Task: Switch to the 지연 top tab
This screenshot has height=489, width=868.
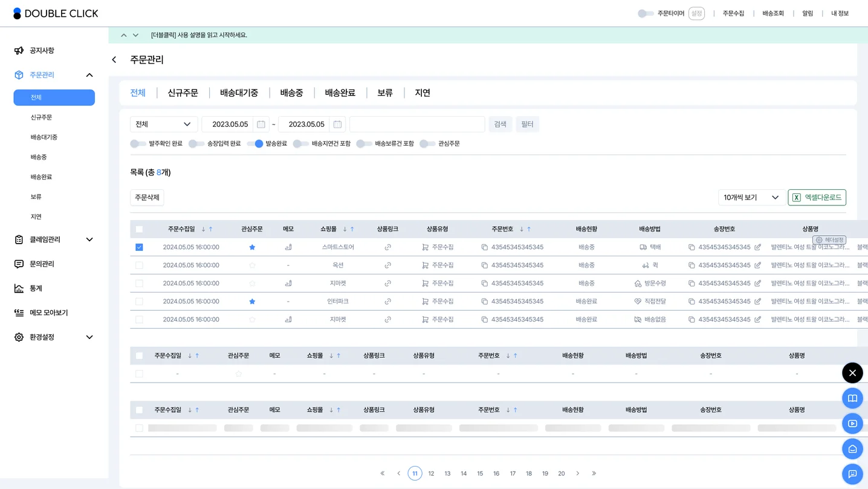Action: pos(423,93)
